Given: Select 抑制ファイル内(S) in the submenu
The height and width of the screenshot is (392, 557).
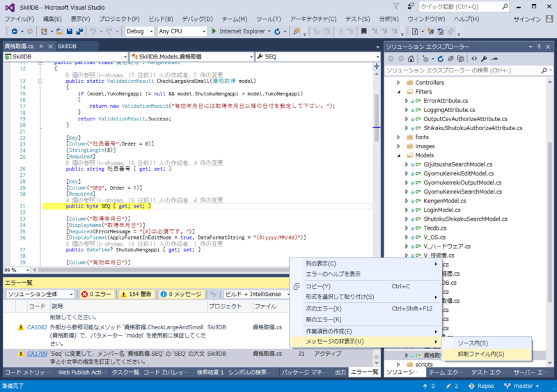Looking at the screenshot, I should [486, 354].
